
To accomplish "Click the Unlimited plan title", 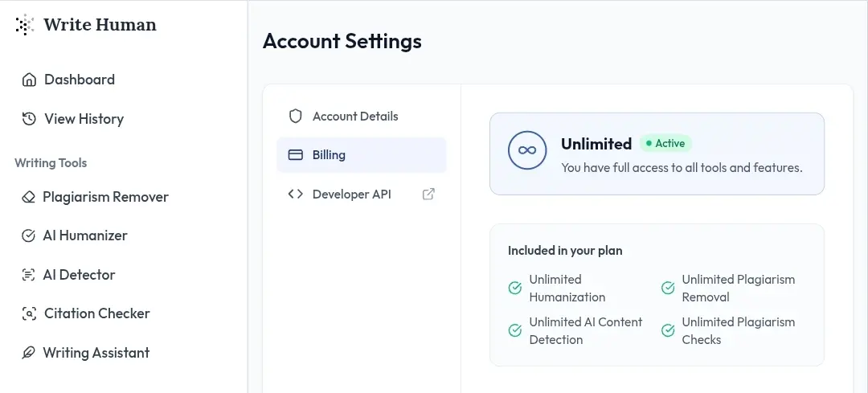I will (596, 144).
